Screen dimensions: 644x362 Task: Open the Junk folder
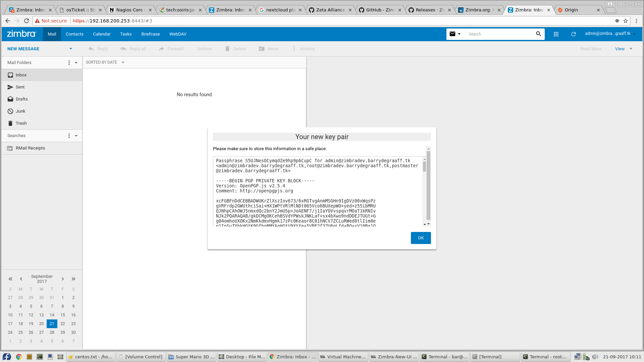click(20, 111)
